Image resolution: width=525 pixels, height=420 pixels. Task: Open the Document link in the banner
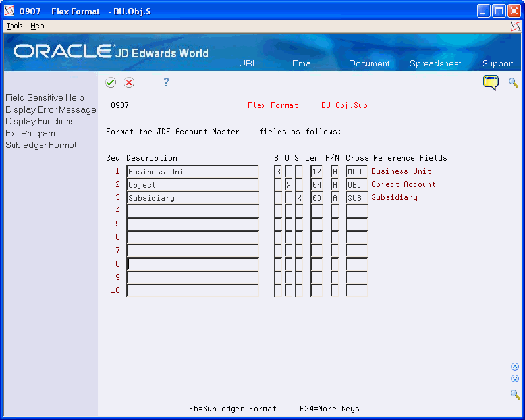369,64
